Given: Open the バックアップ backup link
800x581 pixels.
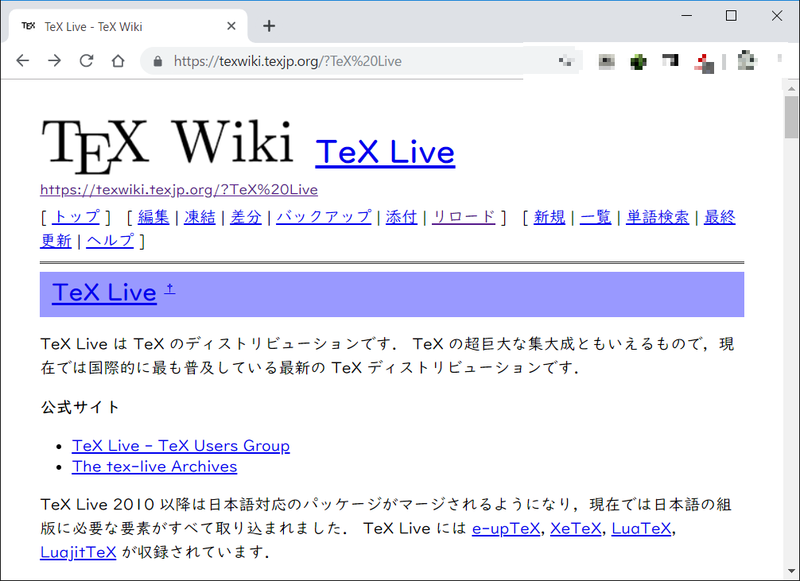Looking at the screenshot, I should point(323,217).
